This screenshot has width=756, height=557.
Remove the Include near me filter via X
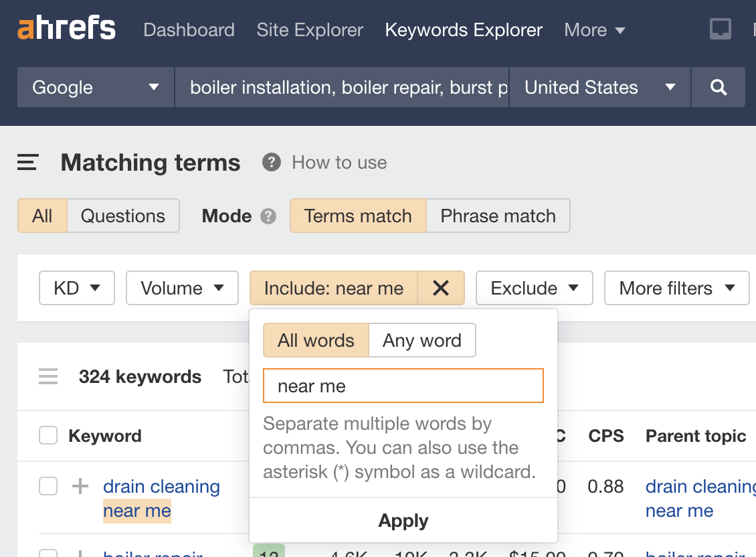tap(441, 288)
